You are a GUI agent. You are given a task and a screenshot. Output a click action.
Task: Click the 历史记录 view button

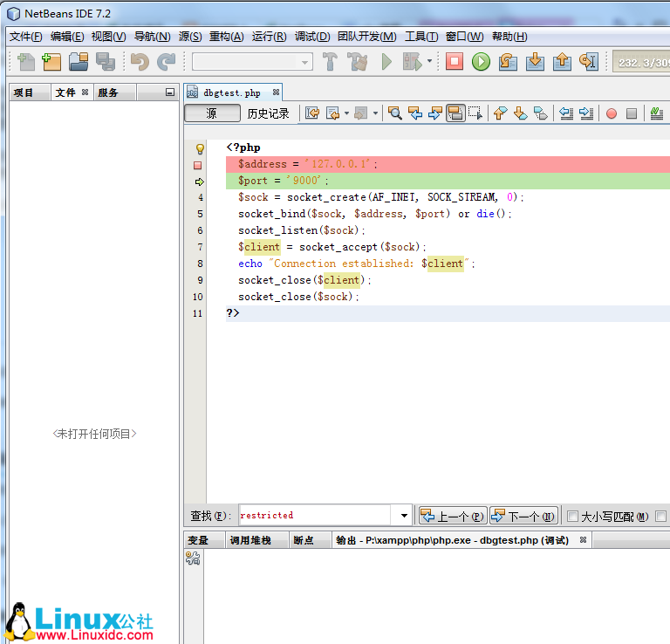[268, 113]
